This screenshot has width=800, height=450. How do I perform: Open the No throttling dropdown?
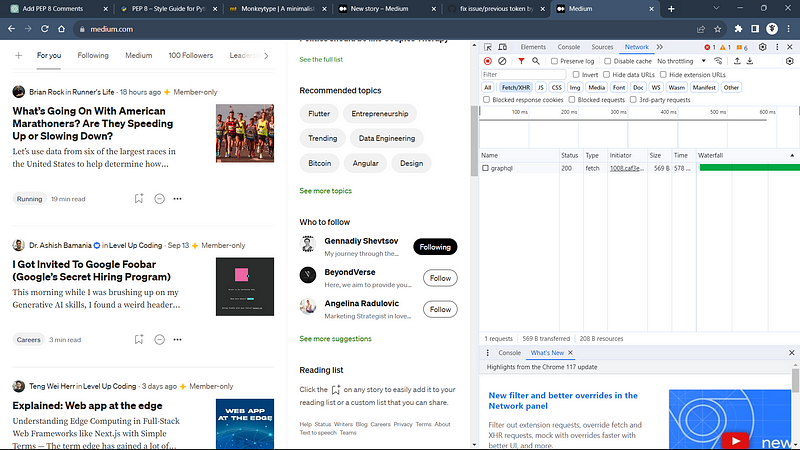point(681,61)
